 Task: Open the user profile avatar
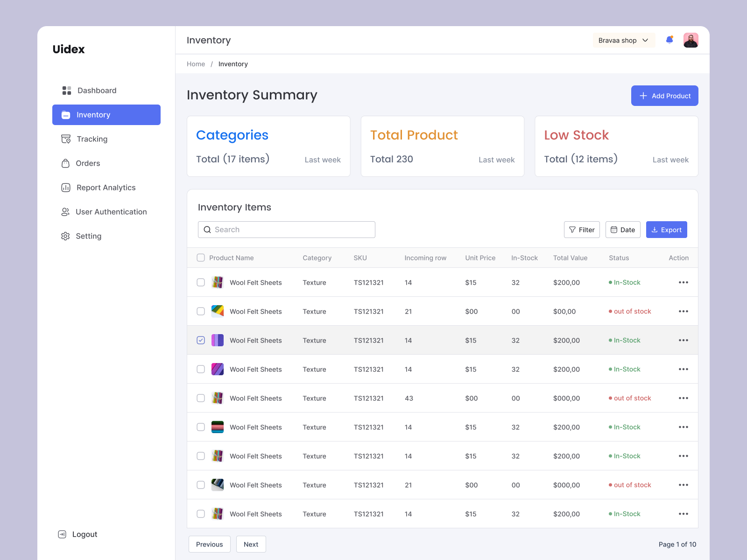[x=691, y=40]
